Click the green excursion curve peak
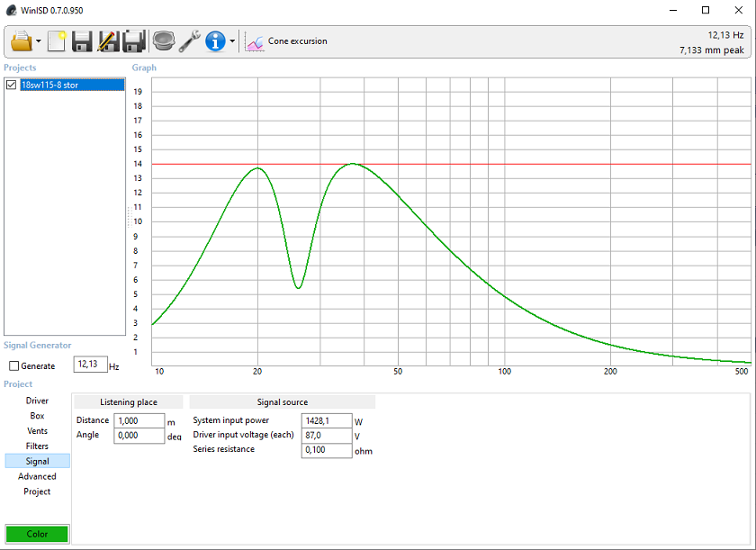This screenshot has width=756, height=550. (353, 164)
